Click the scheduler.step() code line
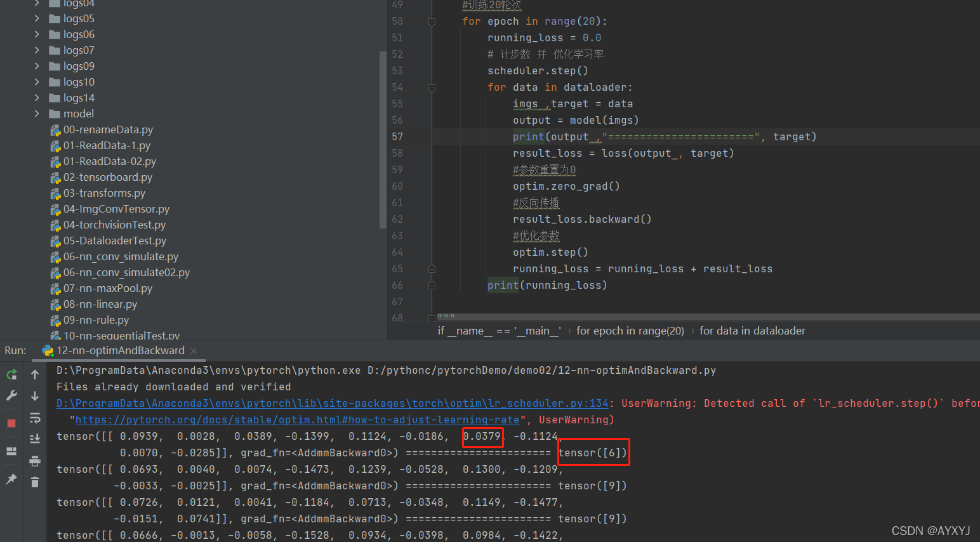The width and height of the screenshot is (980, 542). click(x=538, y=70)
